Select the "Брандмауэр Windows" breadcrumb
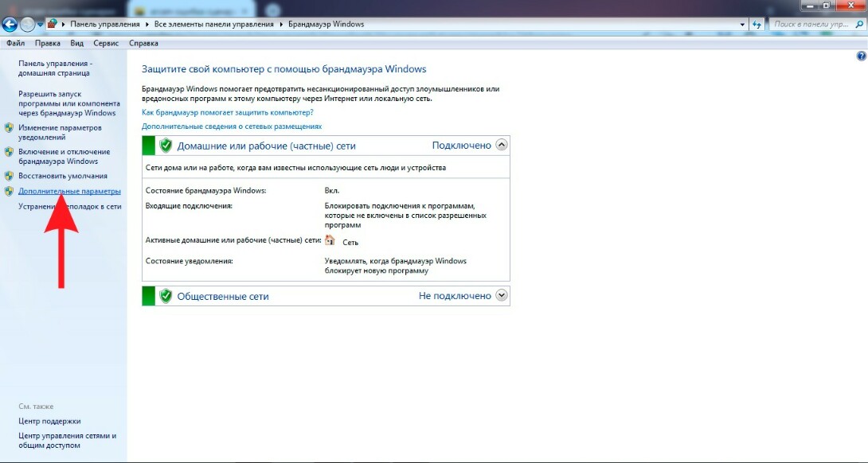Viewport: 868px width, 463px height. pos(326,25)
